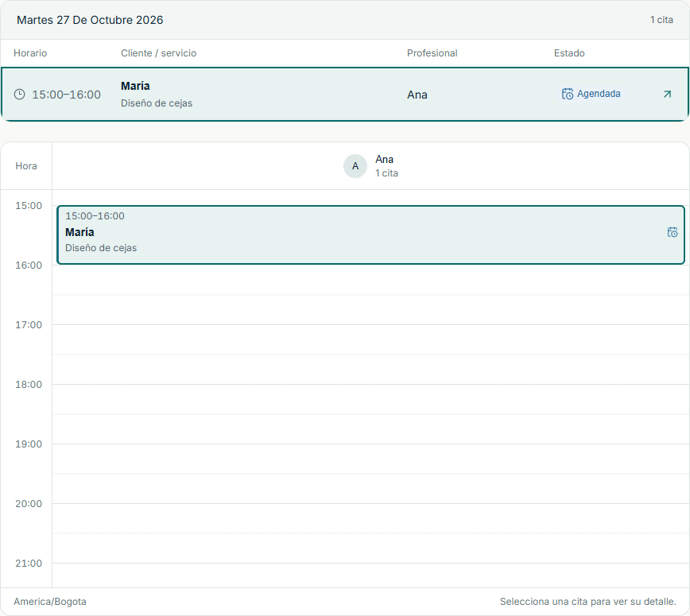Image resolution: width=690 pixels, height=616 pixels.
Task: Click Ana's avatar circle with letter A
Action: tap(355, 166)
